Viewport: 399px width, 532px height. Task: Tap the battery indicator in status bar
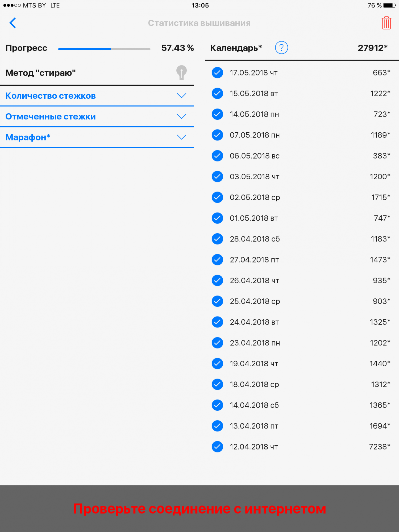click(389, 5)
